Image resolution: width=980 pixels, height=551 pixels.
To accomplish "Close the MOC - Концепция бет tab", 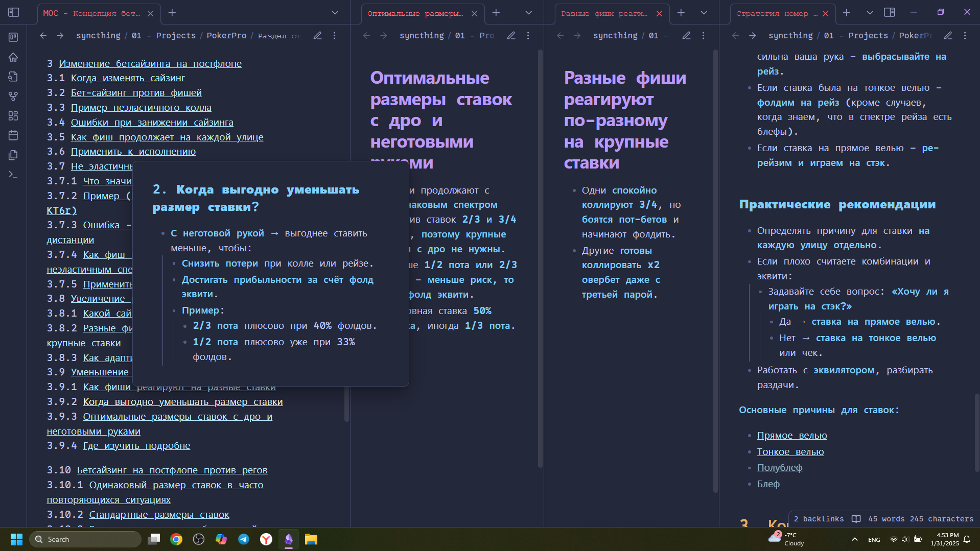I will (x=150, y=14).
